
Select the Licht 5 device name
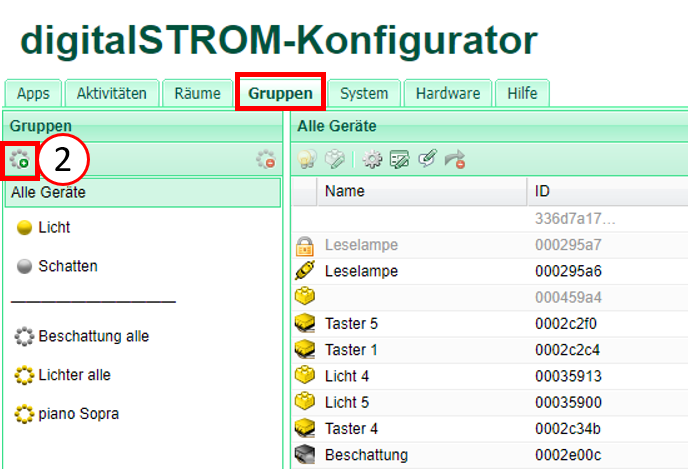347,402
